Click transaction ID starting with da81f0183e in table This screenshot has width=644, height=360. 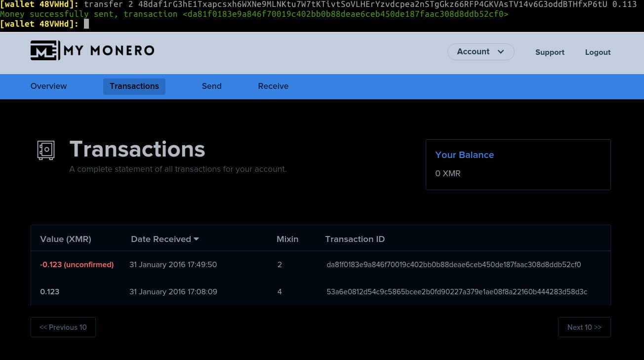[x=453, y=265]
